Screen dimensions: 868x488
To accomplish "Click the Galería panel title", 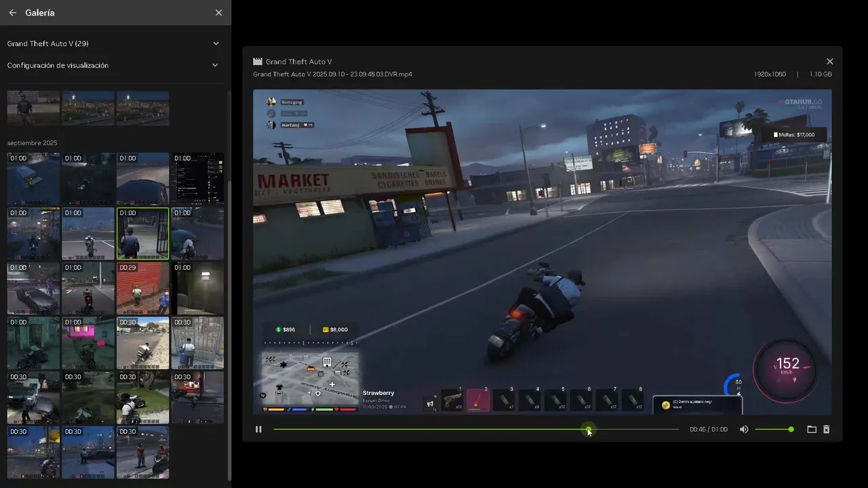I will point(40,13).
